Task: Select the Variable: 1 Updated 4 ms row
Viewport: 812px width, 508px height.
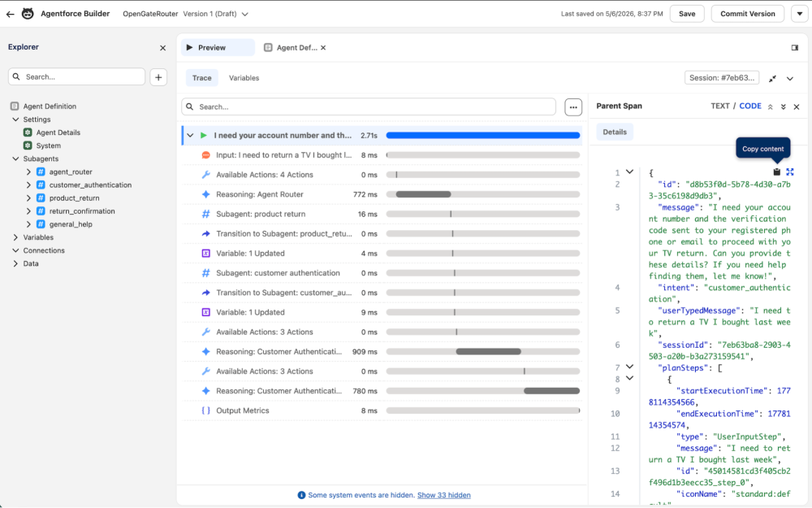Action: (x=382, y=254)
